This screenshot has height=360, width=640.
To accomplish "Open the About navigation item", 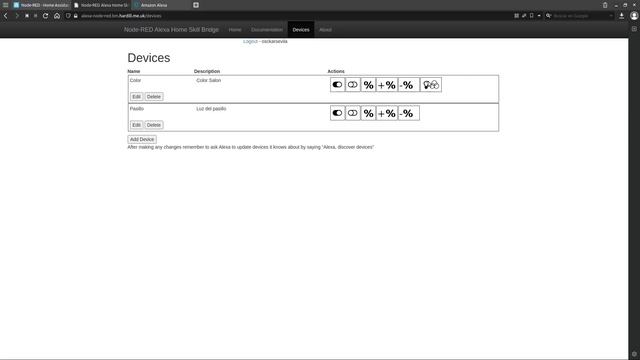I will (x=325, y=30).
